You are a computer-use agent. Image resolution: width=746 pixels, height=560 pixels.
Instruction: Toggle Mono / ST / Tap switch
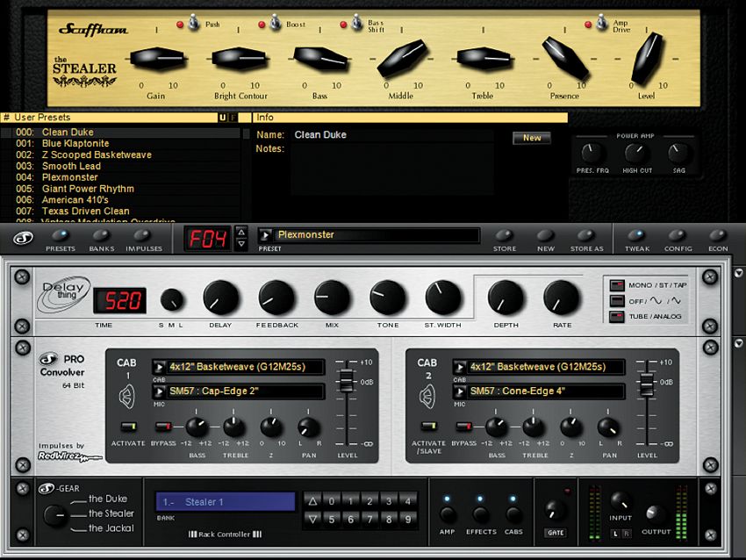point(617,285)
